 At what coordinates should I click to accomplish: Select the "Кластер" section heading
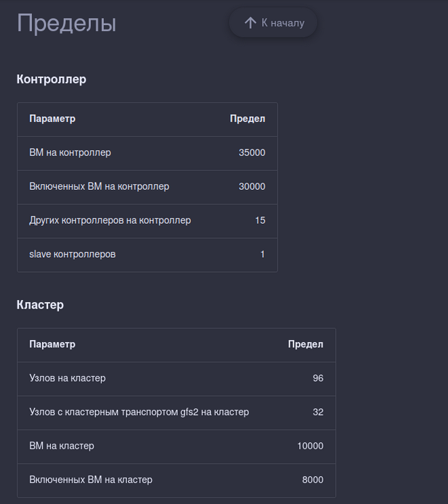(x=40, y=305)
